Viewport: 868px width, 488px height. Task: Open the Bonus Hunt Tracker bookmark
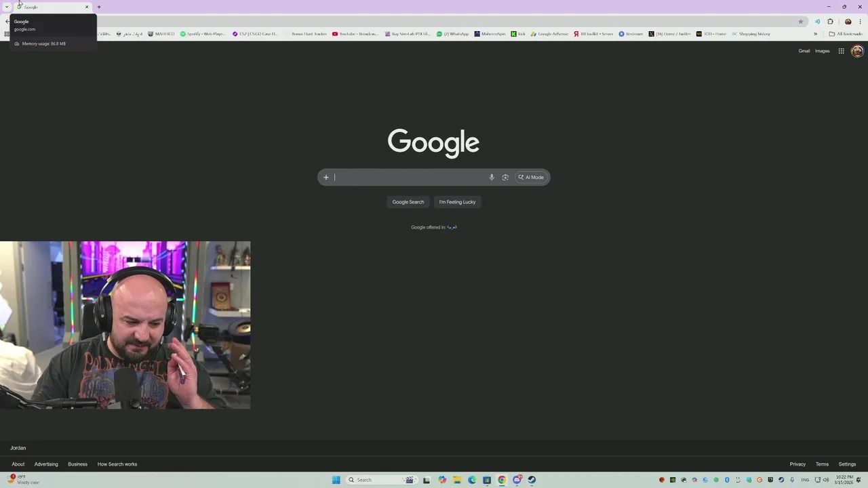tap(305, 34)
